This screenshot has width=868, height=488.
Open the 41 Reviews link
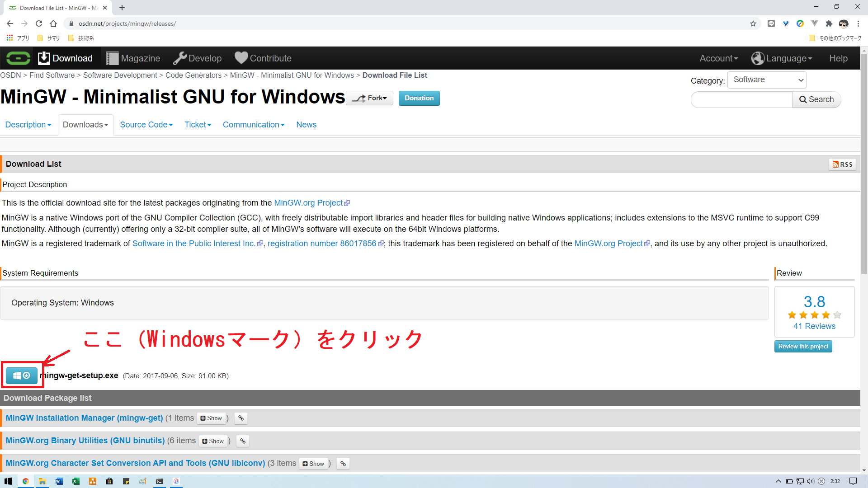click(814, 326)
